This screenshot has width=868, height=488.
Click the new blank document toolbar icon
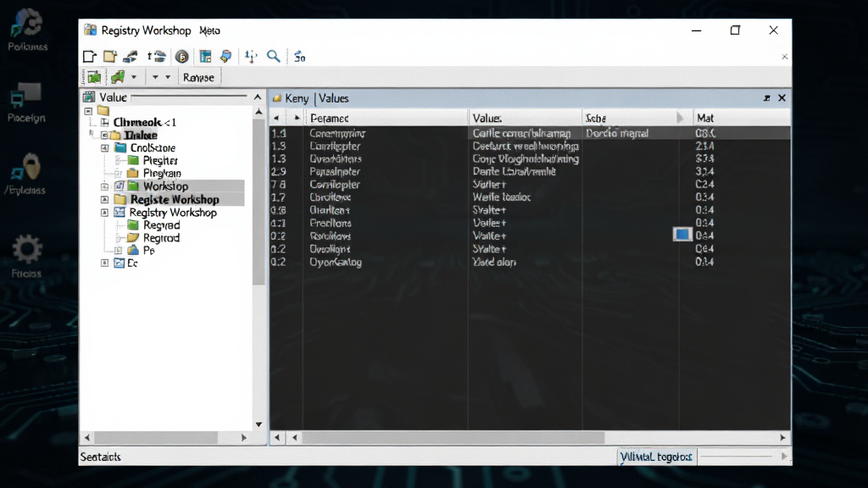click(x=89, y=57)
